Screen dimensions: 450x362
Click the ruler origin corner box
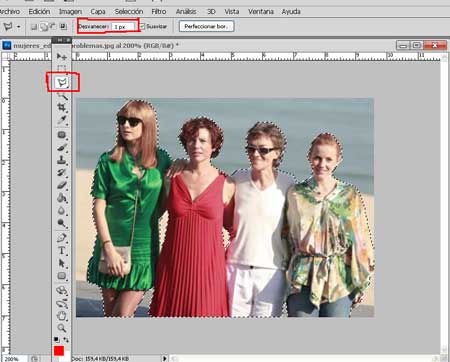[6, 56]
